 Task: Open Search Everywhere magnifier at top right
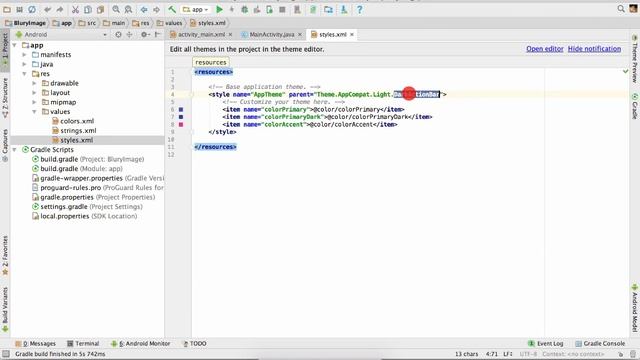pyautogui.click(x=621, y=9)
